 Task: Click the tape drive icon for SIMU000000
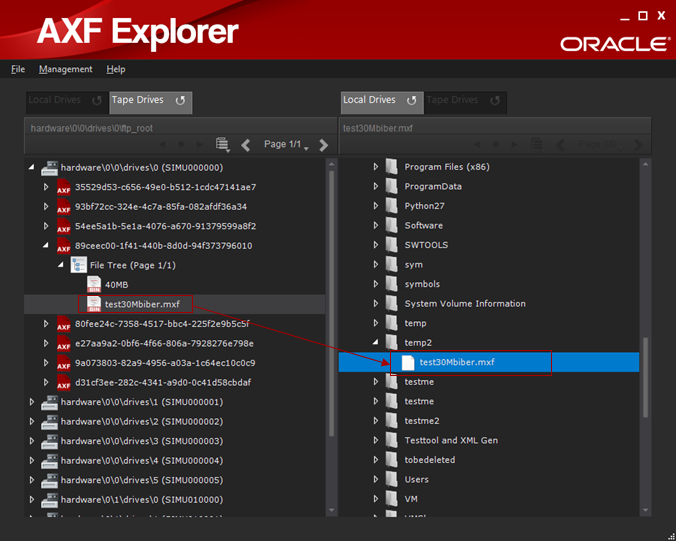pyautogui.click(x=49, y=168)
